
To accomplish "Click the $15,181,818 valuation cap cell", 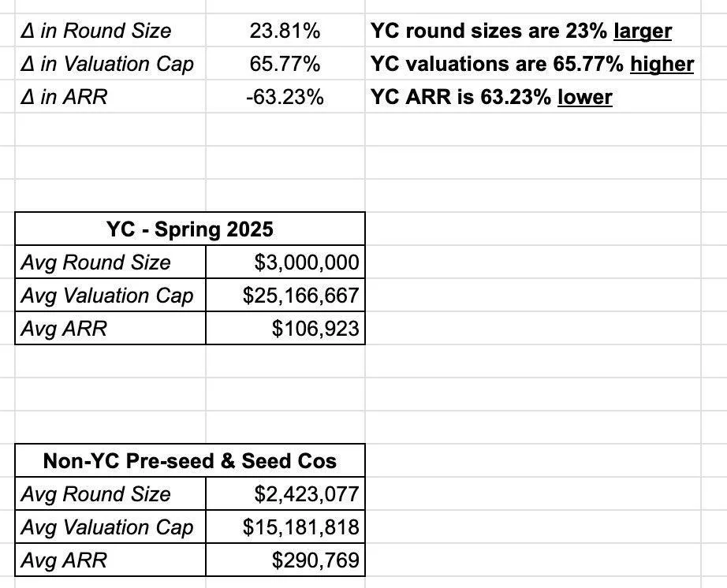I will (300, 527).
